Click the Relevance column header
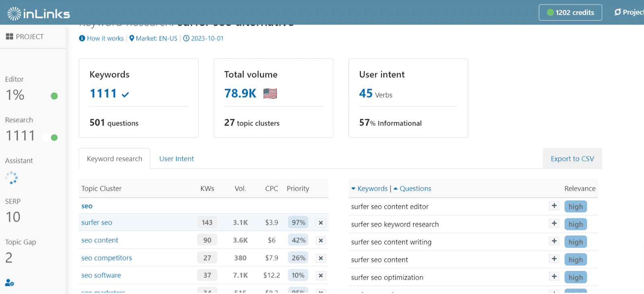The width and height of the screenshot is (644, 294). (x=580, y=188)
